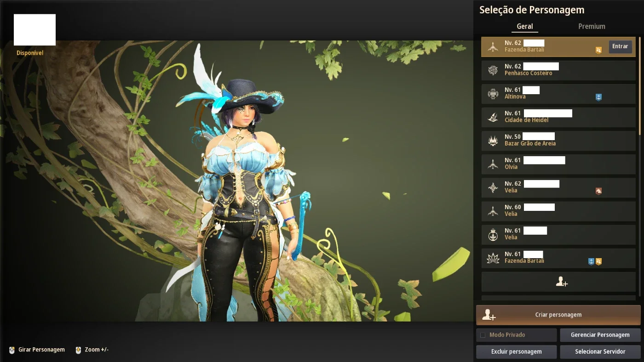The image size is (644, 362).
Task: Click the class icon beside Penhasco Costeiro
Action: (493, 70)
